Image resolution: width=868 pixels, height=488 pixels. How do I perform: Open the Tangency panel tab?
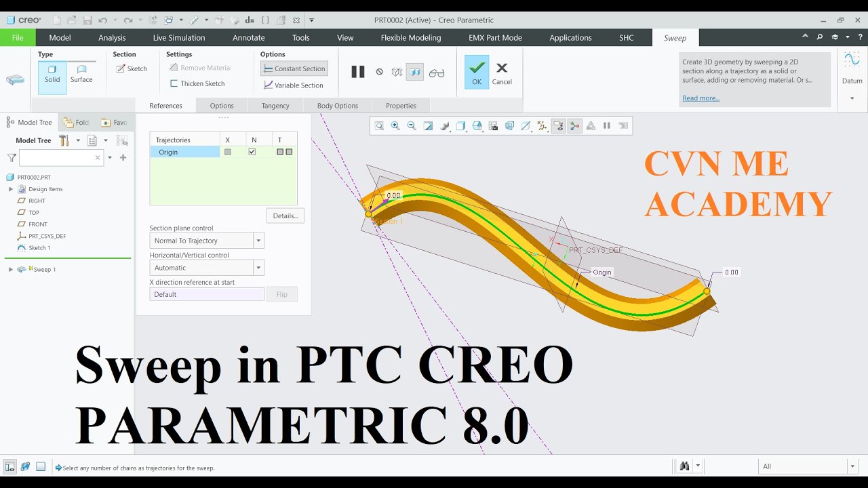click(x=275, y=106)
